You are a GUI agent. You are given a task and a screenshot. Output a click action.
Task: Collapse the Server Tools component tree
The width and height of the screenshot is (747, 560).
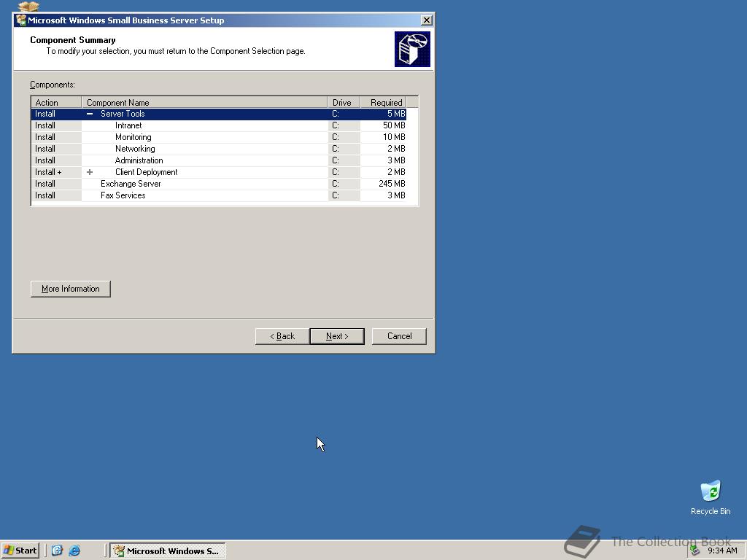(90, 114)
